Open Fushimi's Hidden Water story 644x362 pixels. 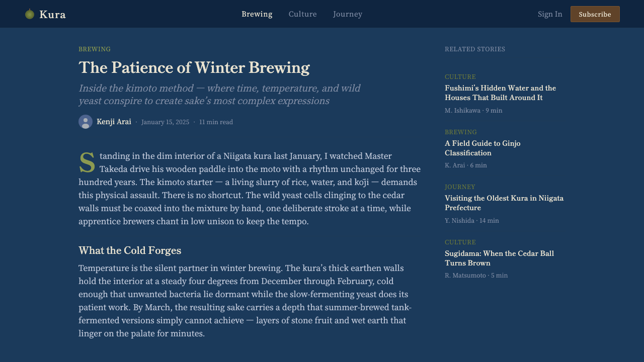501,93
